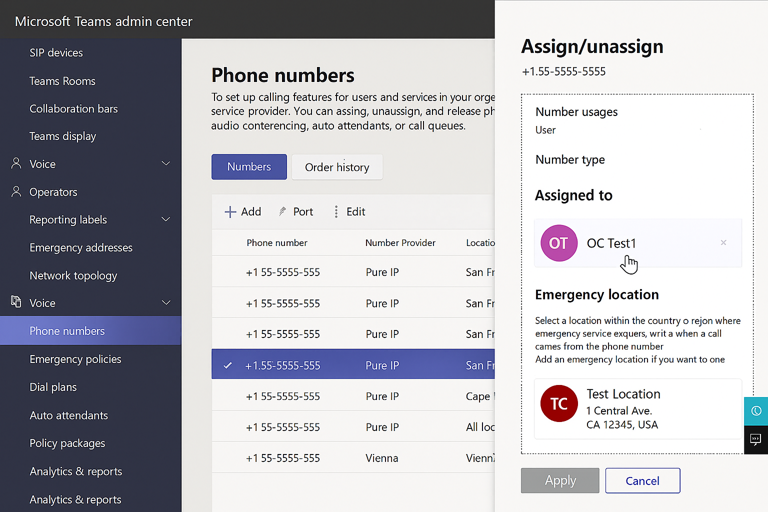This screenshot has width=768, height=512.
Task: Open Emergency policies
Action: pyautogui.click(x=75, y=359)
